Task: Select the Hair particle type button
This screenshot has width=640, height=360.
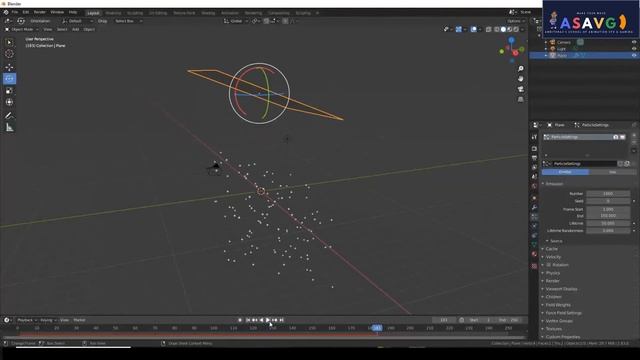Action: 612,172
